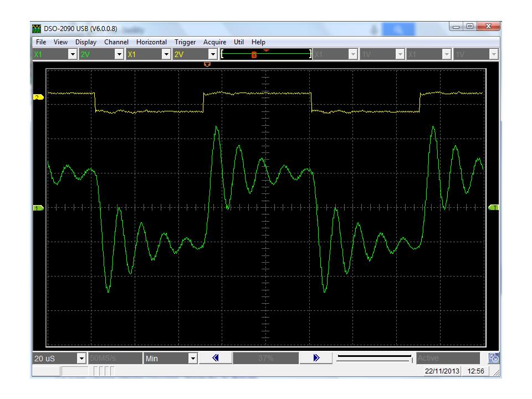Open the Acquire menu
The height and width of the screenshot is (399, 532).
point(215,42)
